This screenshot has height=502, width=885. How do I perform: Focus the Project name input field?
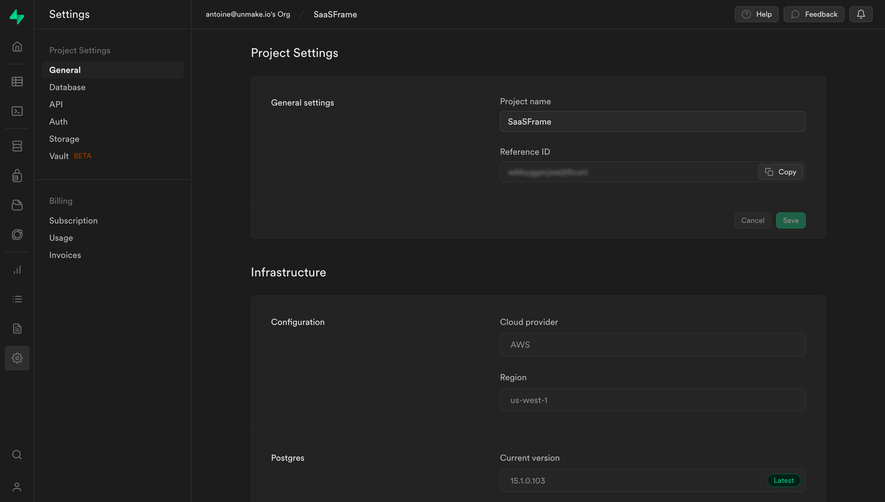pyautogui.click(x=652, y=121)
